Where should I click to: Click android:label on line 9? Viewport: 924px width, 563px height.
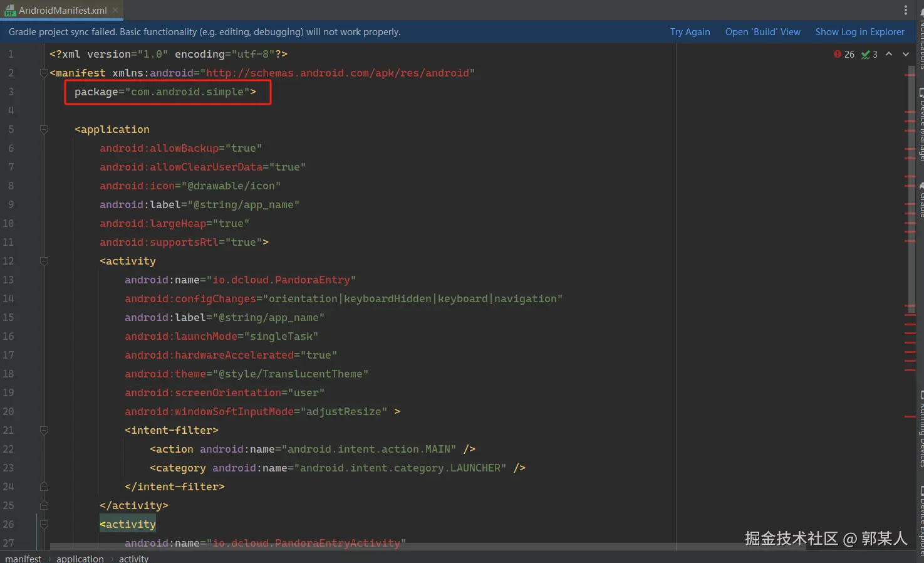200,205
